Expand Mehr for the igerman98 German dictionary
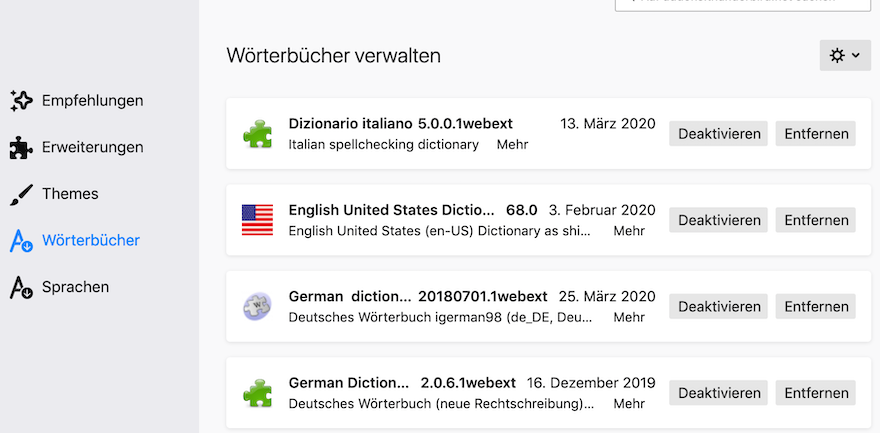 click(x=629, y=318)
